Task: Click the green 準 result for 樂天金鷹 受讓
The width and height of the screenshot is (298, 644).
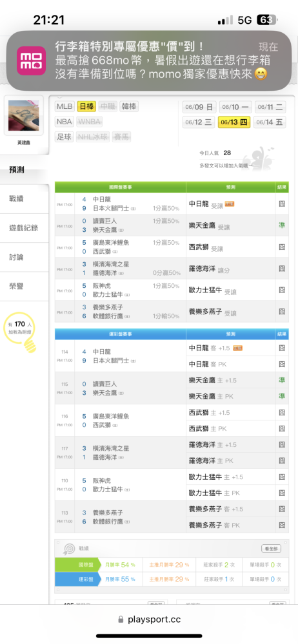Action: pos(282,225)
